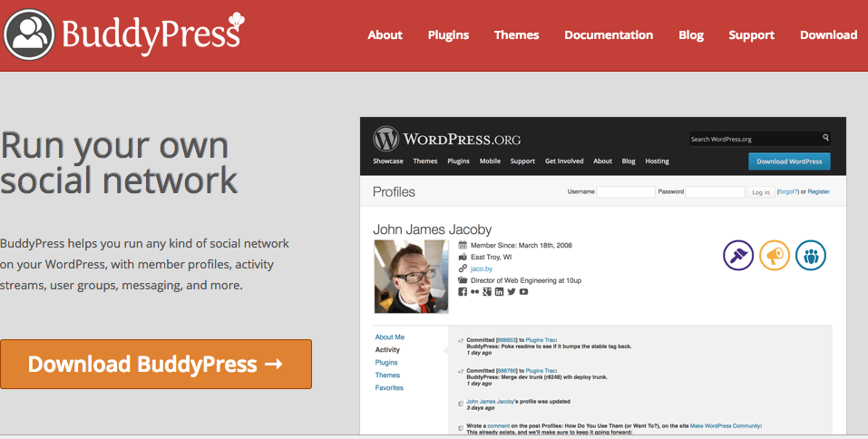Click the Make WordPress Community link
Screen dimensions: 868x439
726,425
